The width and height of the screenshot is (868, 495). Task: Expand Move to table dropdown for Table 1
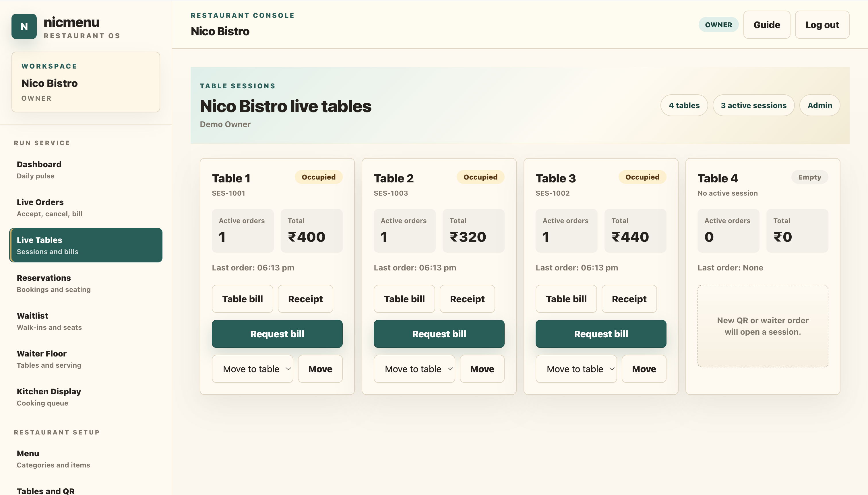253,369
